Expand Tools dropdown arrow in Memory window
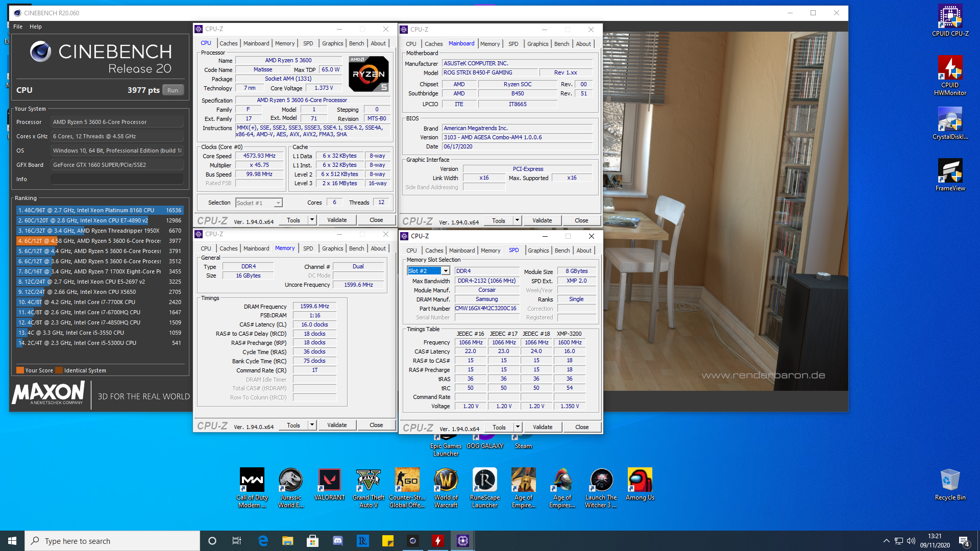980x551 pixels. (312, 425)
